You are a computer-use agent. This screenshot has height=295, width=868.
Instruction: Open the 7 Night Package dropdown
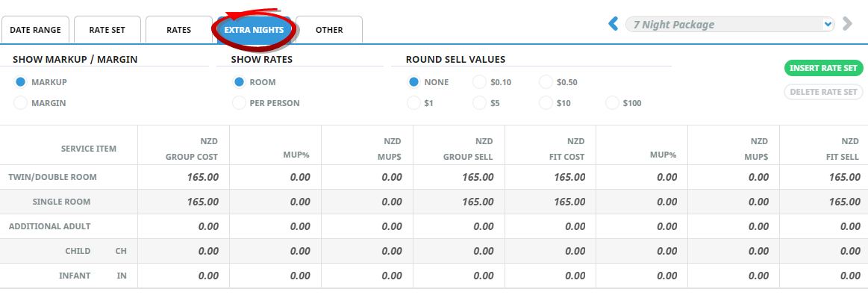[730, 25]
